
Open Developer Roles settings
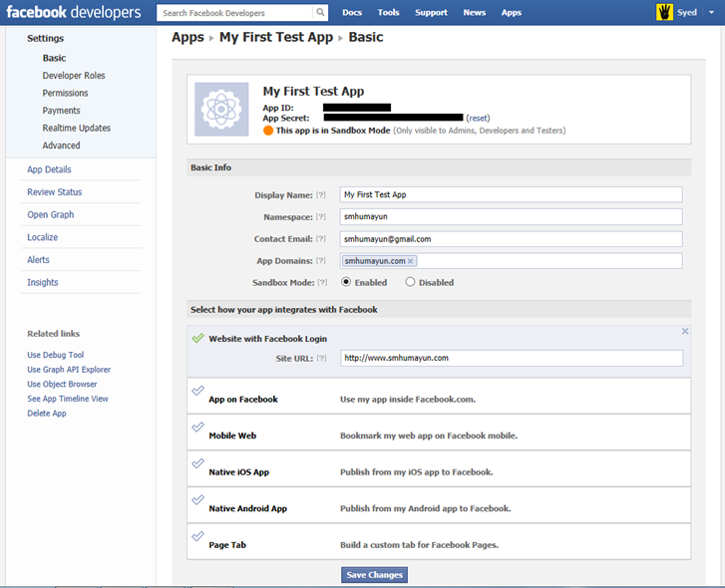[x=74, y=76]
